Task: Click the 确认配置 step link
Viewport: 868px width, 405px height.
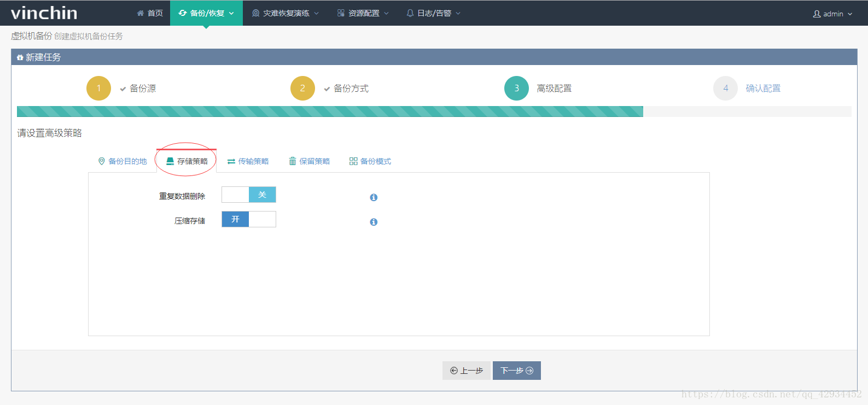Action: coord(763,89)
